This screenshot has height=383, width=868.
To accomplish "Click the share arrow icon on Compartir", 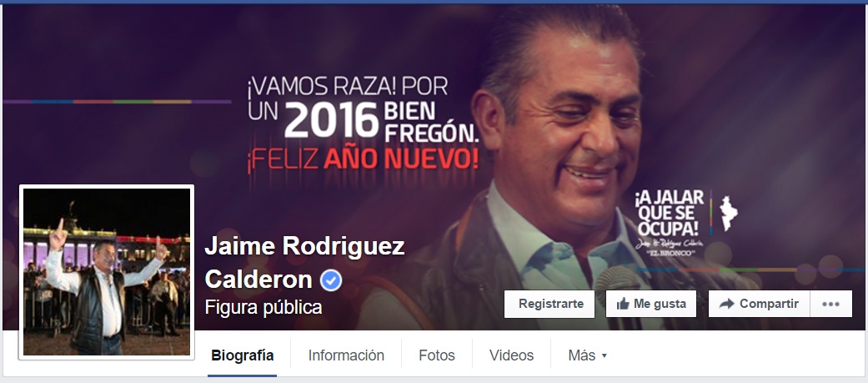I will 726,304.
